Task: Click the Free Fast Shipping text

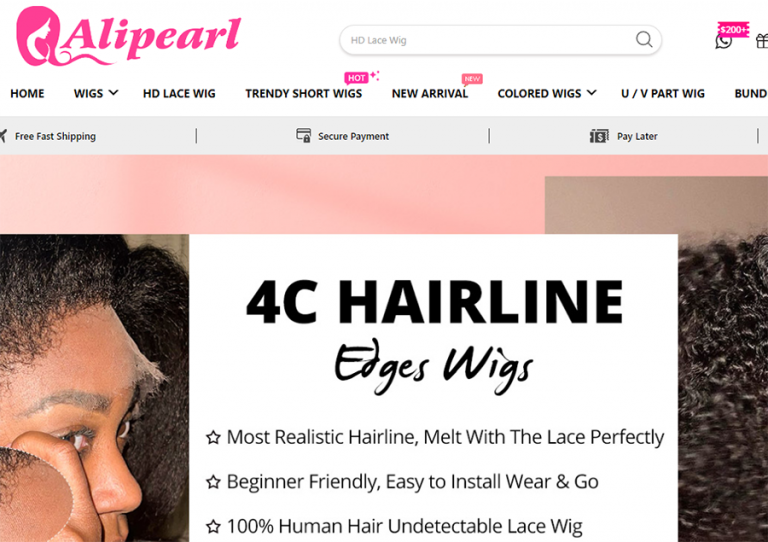Action: [x=55, y=136]
